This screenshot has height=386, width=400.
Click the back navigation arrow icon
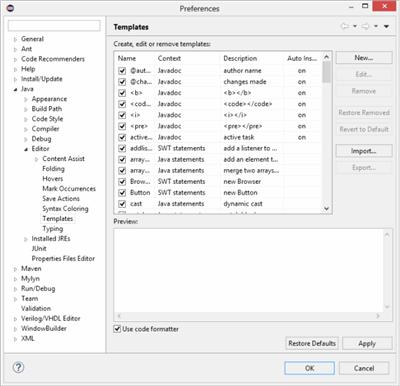tap(345, 26)
